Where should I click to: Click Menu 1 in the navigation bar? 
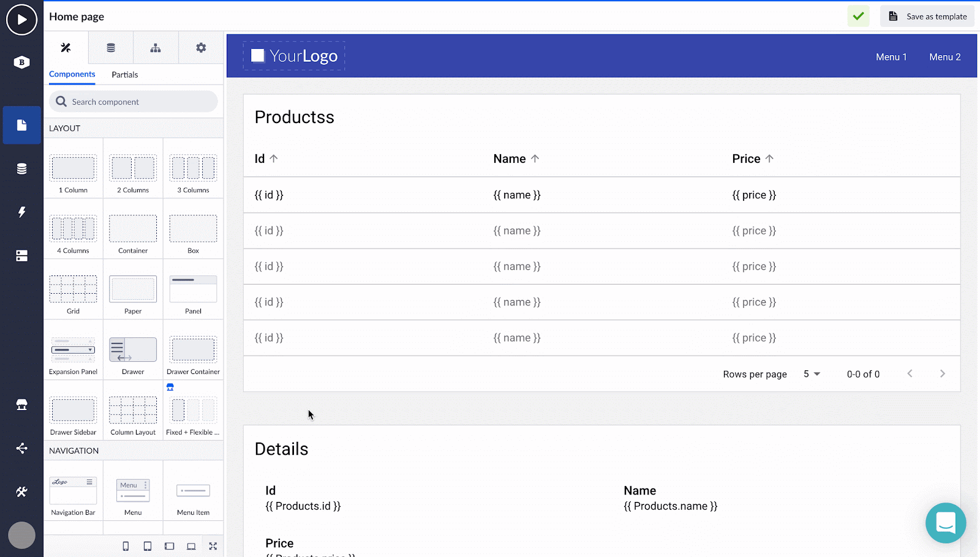(x=891, y=57)
